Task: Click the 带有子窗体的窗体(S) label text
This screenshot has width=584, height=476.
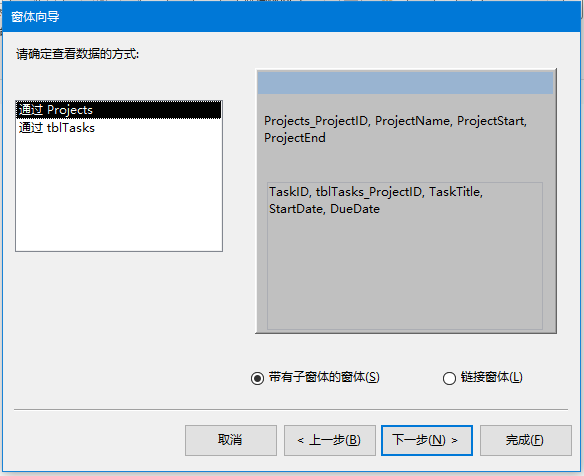Action: tap(324, 377)
